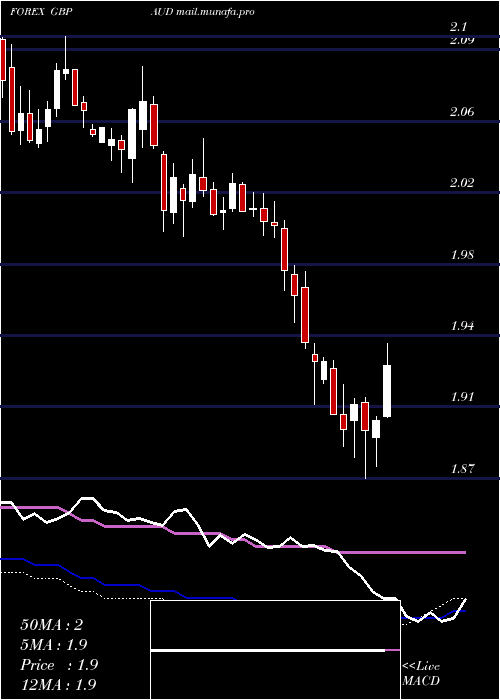Click the 1.91 price axis label
The width and height of the screenshot is (500, 700).
pos(462,397)
